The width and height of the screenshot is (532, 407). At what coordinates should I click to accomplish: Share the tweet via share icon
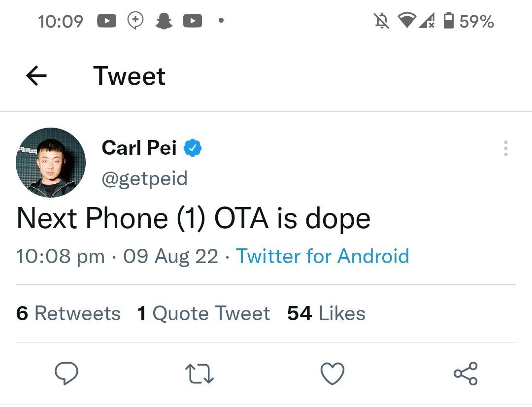(465, 374)
